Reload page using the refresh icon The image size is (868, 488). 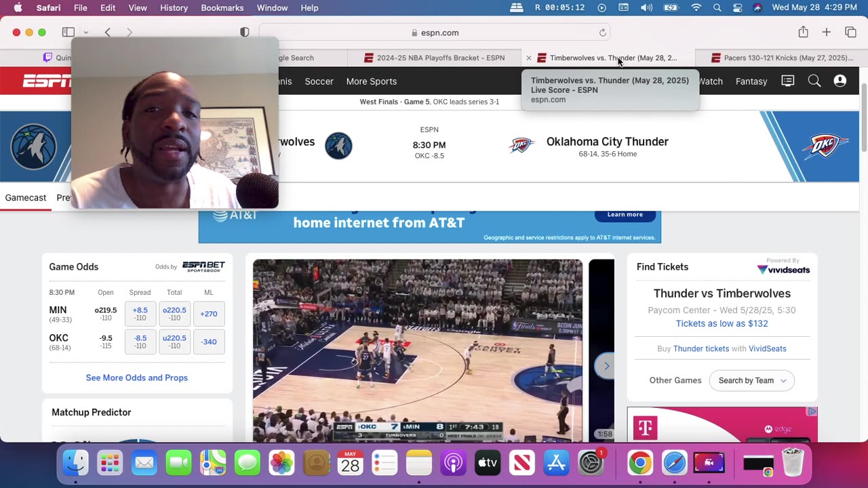point(602,33)
